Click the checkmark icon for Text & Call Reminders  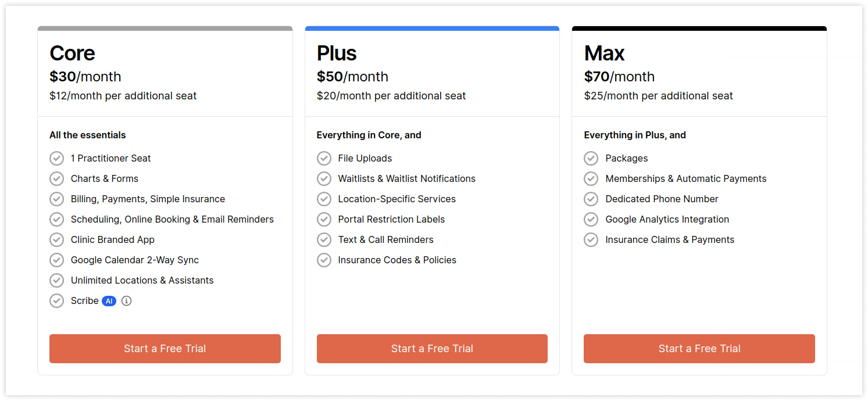tap(324, 239)
